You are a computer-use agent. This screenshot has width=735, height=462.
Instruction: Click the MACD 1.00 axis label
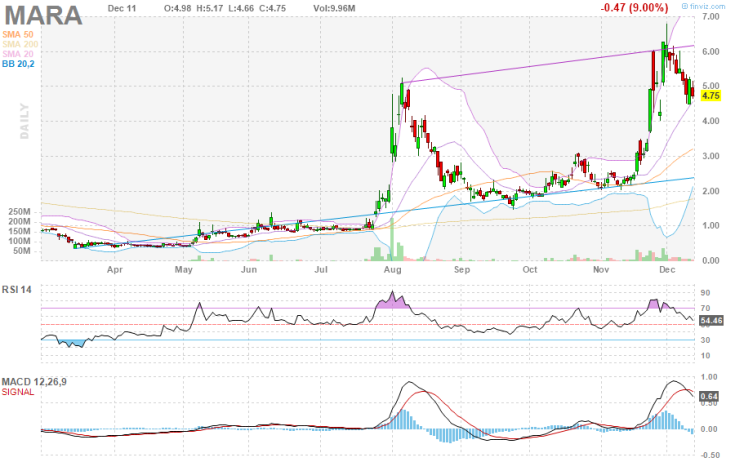point(709,377)
